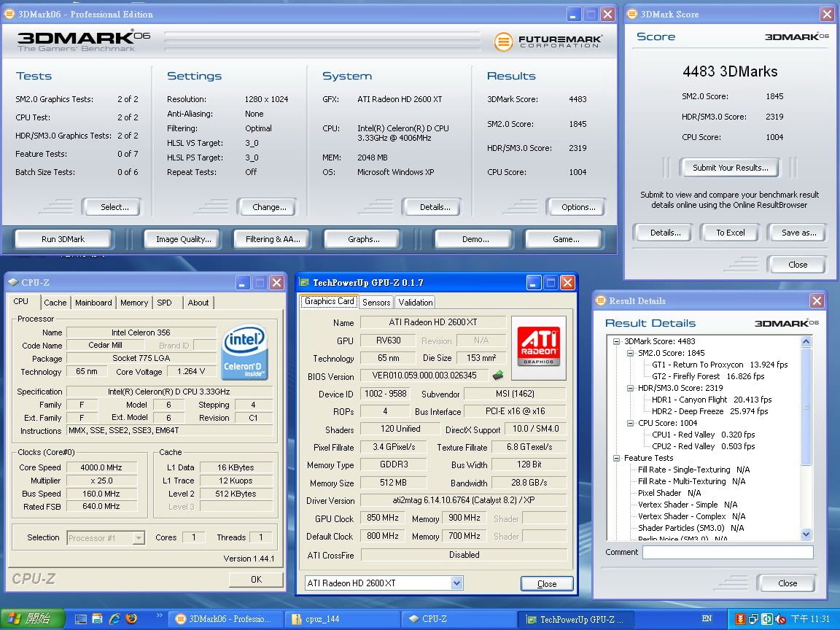
Task: Export the score with To Excel
Action: [x=731, y=233]
